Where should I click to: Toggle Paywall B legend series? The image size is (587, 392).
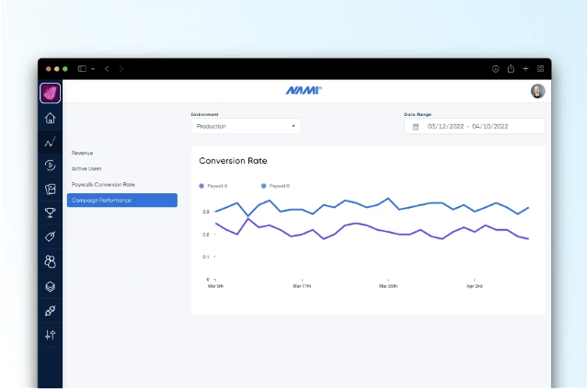[276, 186]
